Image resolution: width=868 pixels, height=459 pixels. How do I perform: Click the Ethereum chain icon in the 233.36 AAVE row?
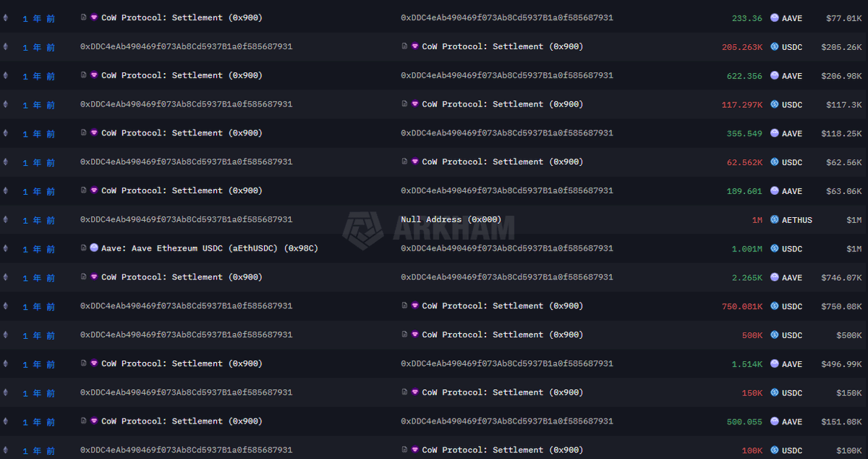(x=7, y=18)
